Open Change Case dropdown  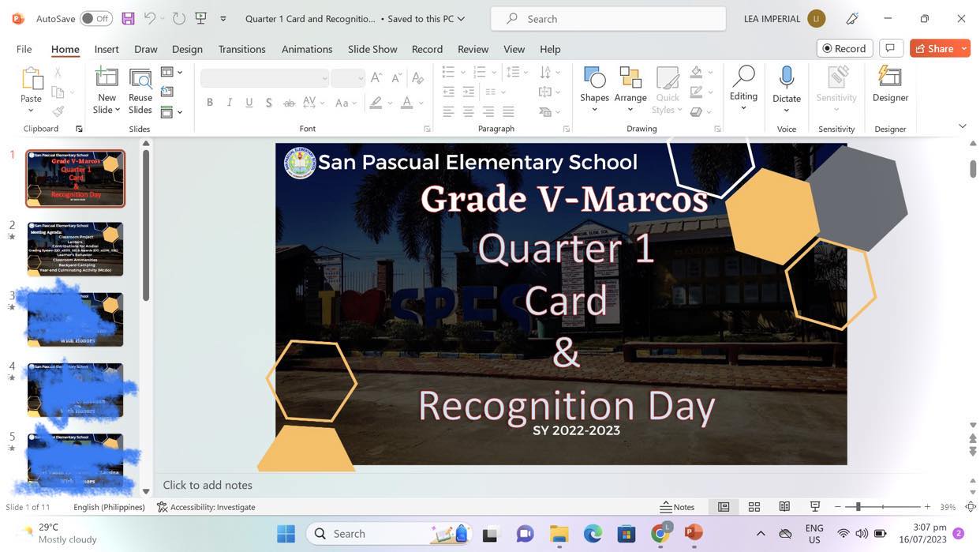(346, 103)
